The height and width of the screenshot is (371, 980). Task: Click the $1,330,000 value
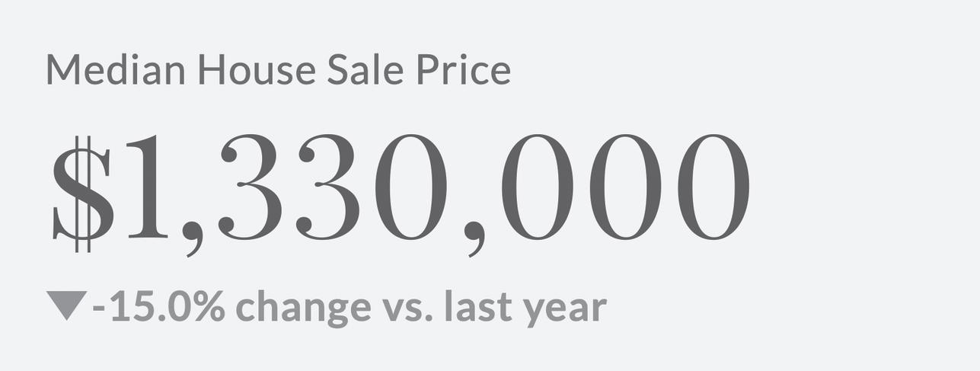point(401,190)
